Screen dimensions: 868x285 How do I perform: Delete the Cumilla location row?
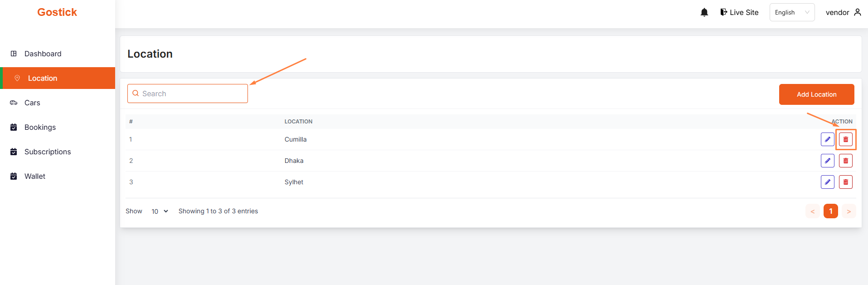[845, 139]
